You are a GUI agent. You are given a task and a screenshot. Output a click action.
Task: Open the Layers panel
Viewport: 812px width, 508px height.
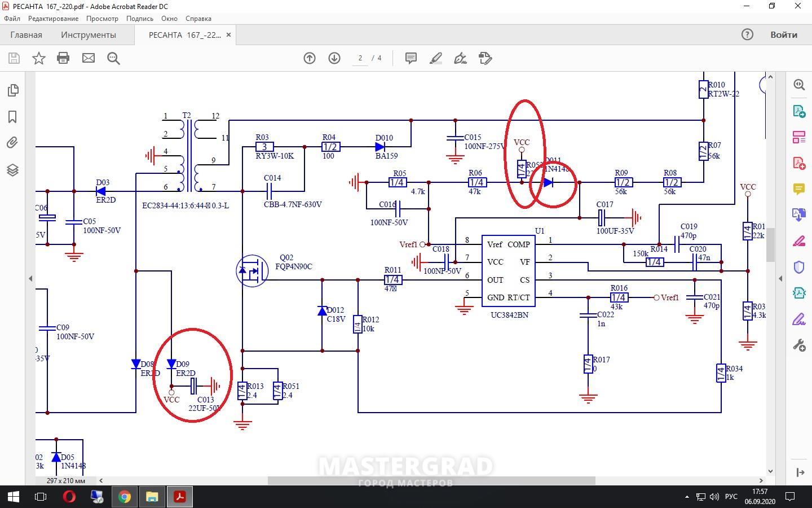(12, 169)
